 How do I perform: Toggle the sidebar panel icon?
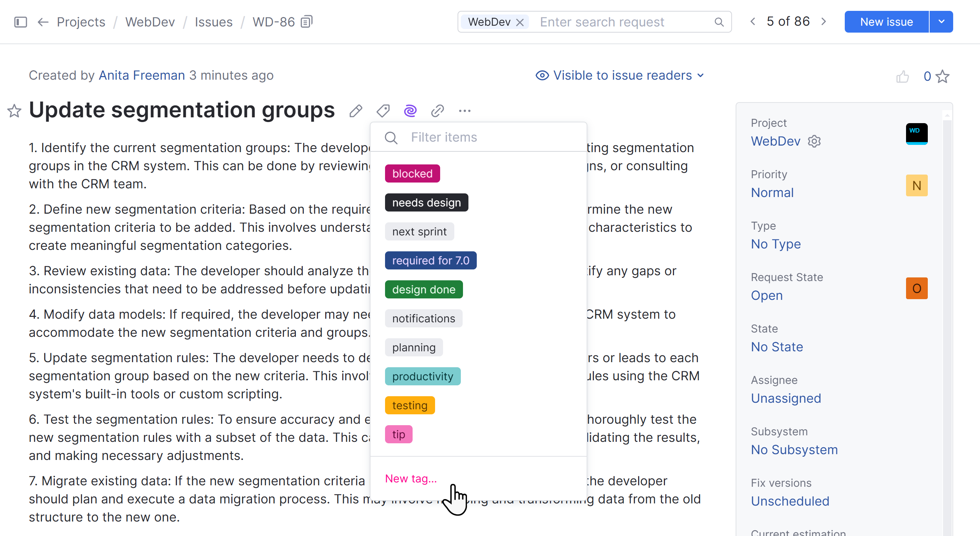pos(20,22)
